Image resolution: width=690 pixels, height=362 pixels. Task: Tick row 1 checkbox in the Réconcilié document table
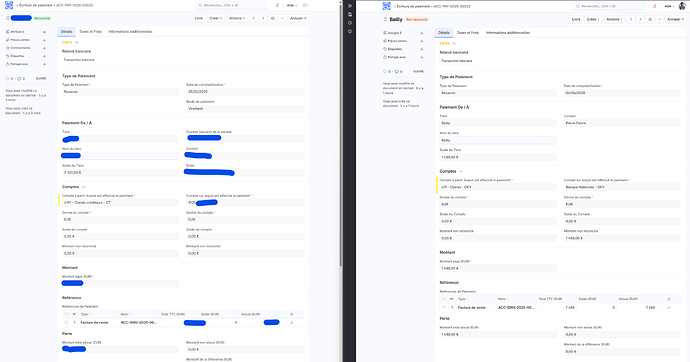coord(66,322)
